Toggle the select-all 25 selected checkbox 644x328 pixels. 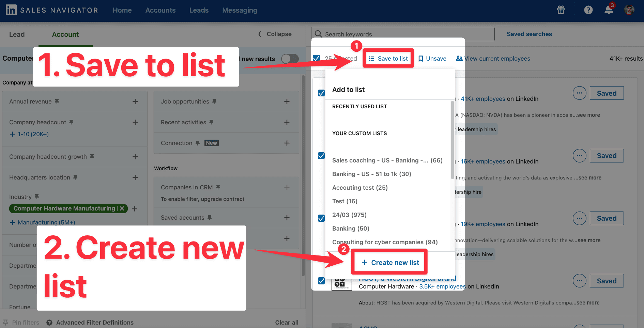click(316, 58)
